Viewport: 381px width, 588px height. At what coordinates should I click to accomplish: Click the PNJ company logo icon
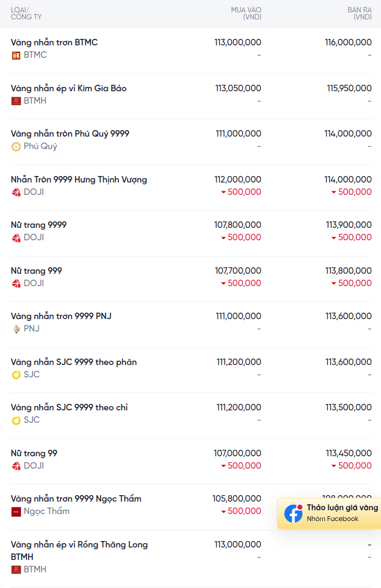pyautogui.click(x=16, y=329)
